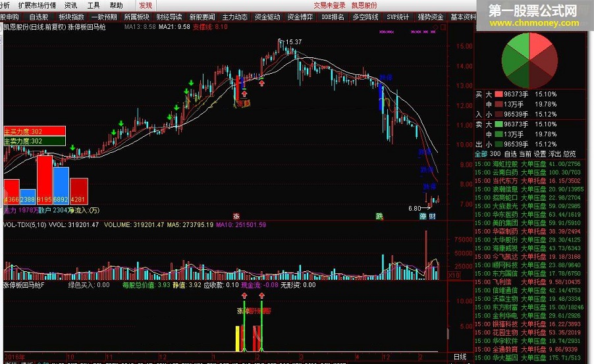Click the X10 volume scale label
Image resolution: width=594 pixels, height=364 pixels.
click(454, 275)
